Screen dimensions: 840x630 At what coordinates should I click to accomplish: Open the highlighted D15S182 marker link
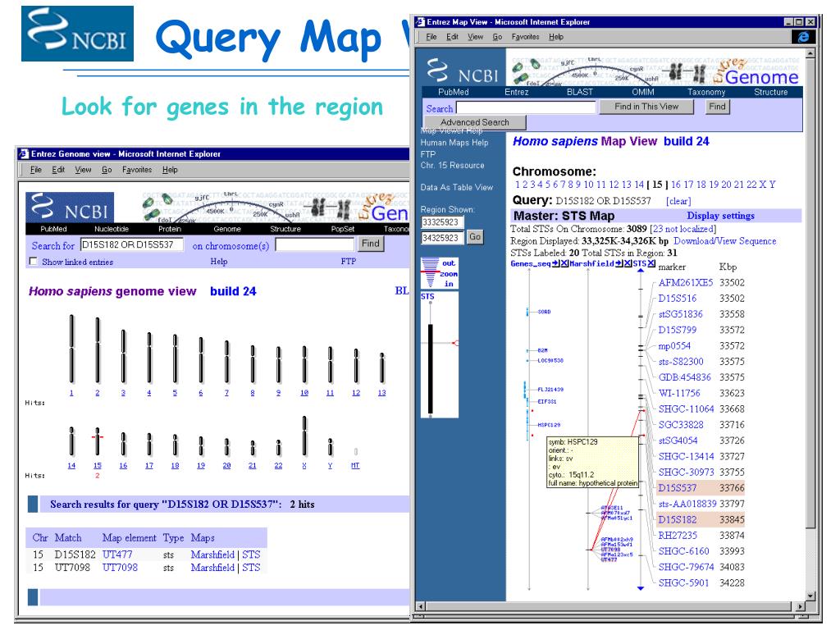677,519
